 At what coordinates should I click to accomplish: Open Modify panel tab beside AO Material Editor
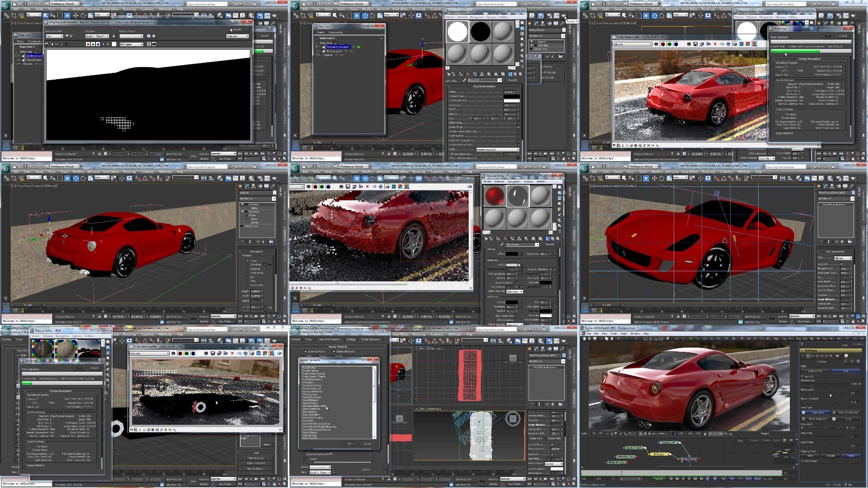coord(536,23)
